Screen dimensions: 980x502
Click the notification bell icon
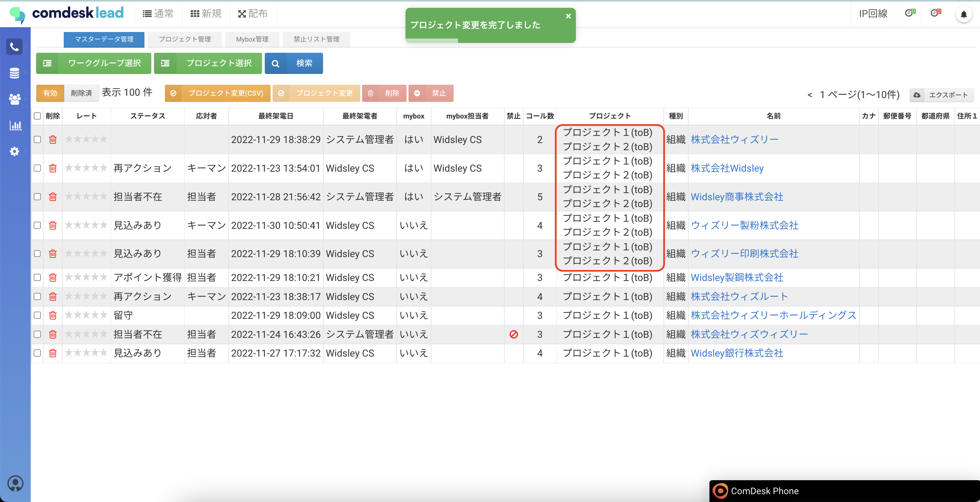(963, 14)
